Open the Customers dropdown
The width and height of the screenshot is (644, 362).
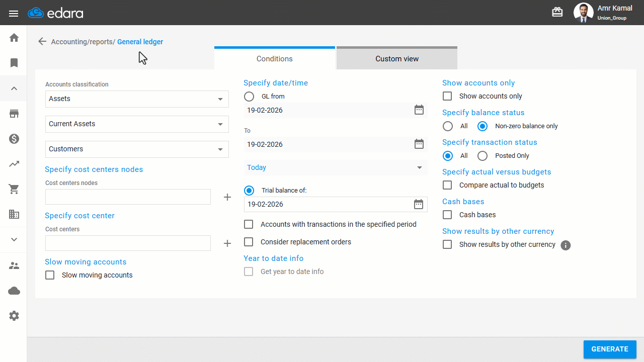click(137, 149)
